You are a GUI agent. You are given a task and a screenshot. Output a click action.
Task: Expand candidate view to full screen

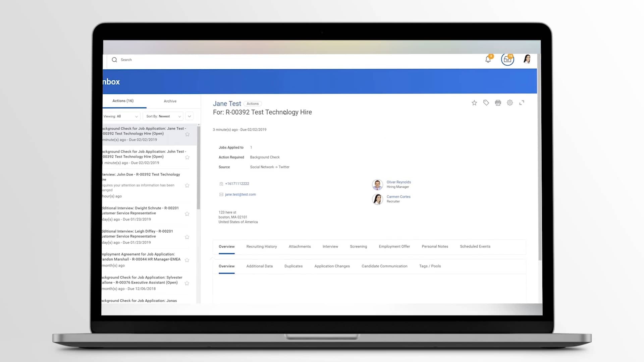click(522, 103)
